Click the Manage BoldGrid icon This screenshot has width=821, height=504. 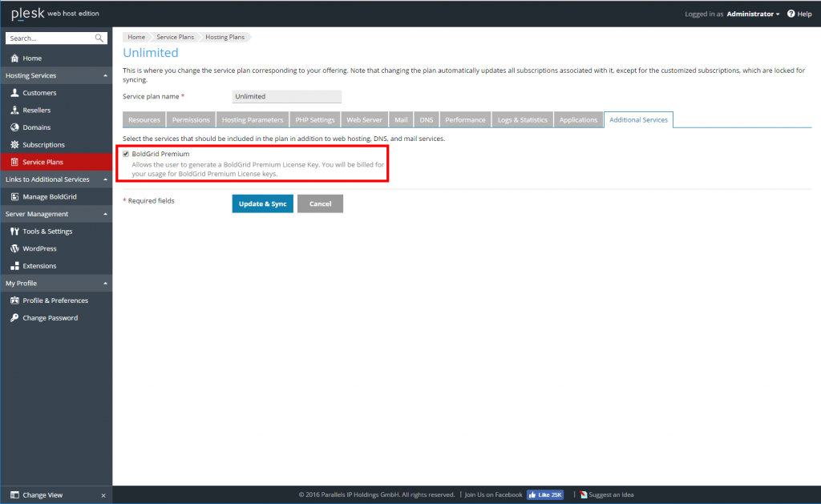click(x=14, y=197)
